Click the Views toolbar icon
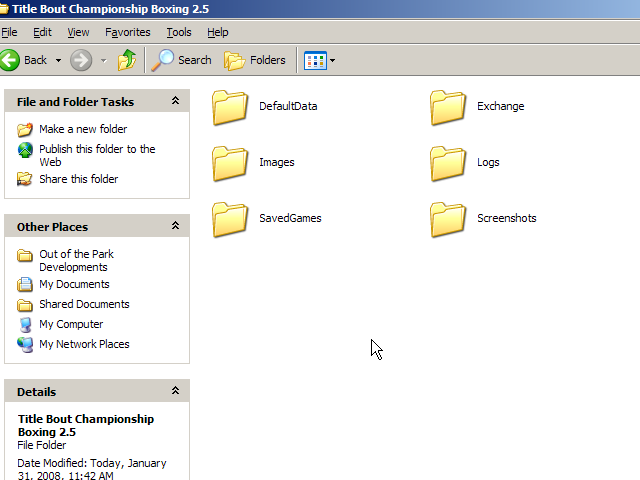640x480 pixels. click(x=315, y=60)
